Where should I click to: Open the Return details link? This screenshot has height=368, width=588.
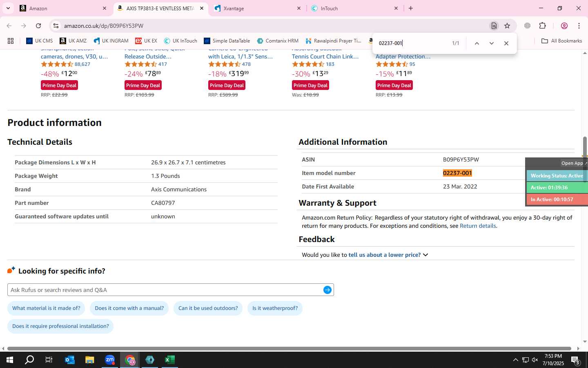(478, 226)
